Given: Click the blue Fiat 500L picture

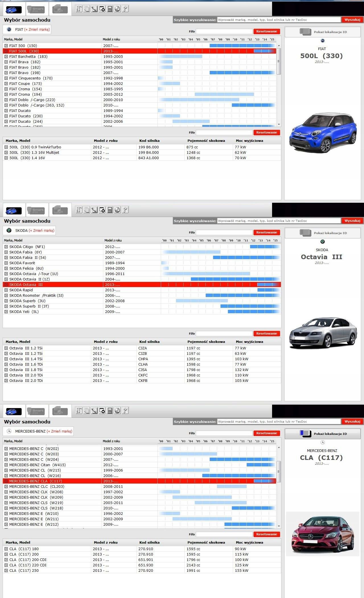Looking at the screenshot, I should coord(323,132).
